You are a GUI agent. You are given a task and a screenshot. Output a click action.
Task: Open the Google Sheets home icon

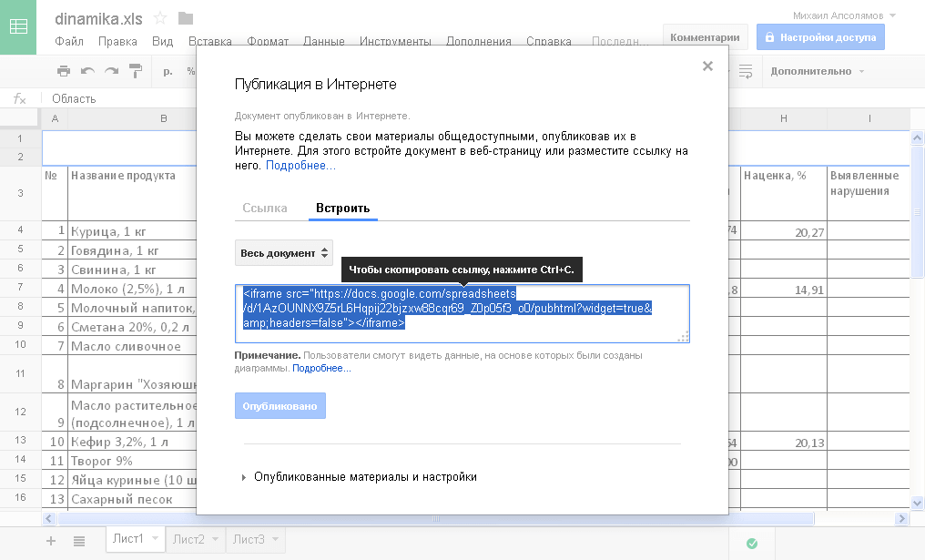point(18,27)
